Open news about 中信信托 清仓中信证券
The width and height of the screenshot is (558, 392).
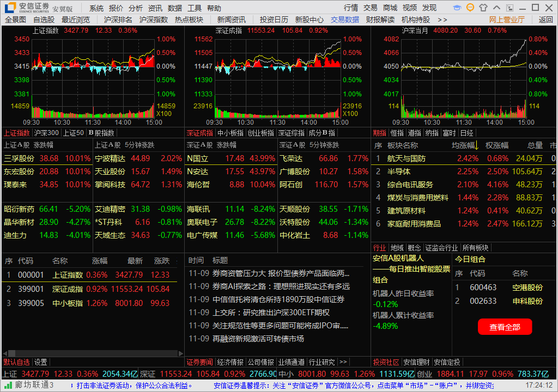click(x=278, y=299)
